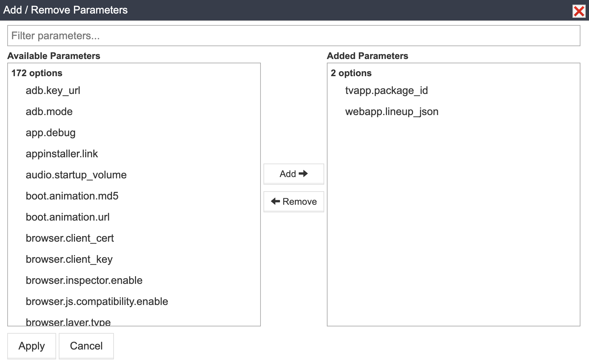Select appinstaller.link parameter
This screenshot has width=589, height=364.
pos(62,154)
